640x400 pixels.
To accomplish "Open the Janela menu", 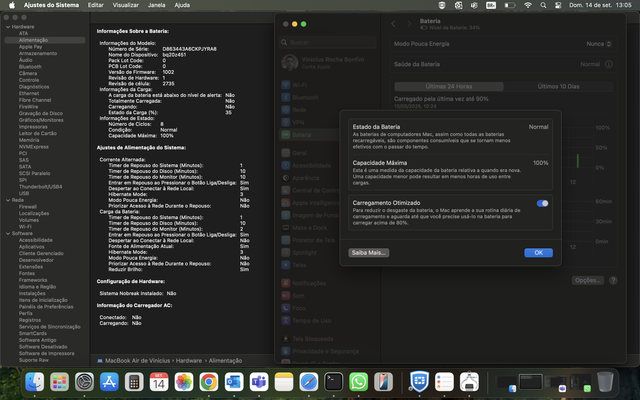I will click(156, 5).
